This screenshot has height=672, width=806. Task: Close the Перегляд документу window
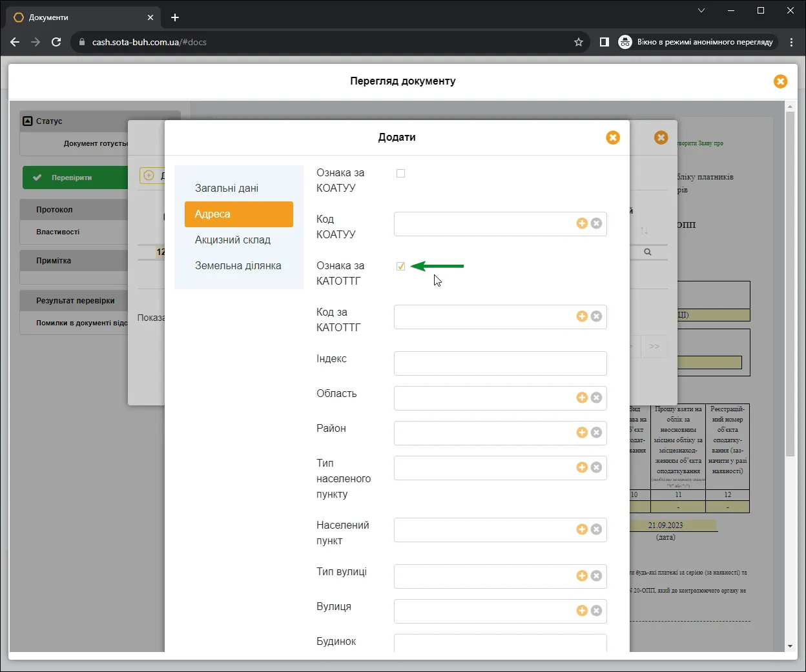click(780, 81)
